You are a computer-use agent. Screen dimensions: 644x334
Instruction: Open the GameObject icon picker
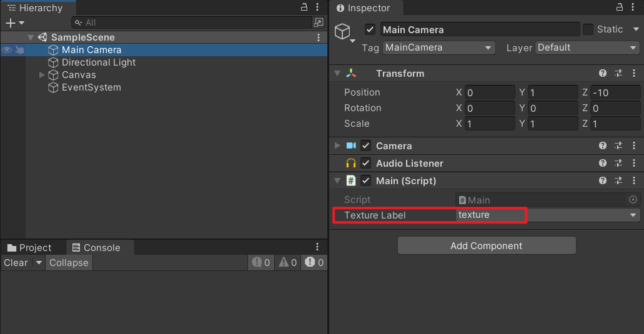click(x=344, y=32)
